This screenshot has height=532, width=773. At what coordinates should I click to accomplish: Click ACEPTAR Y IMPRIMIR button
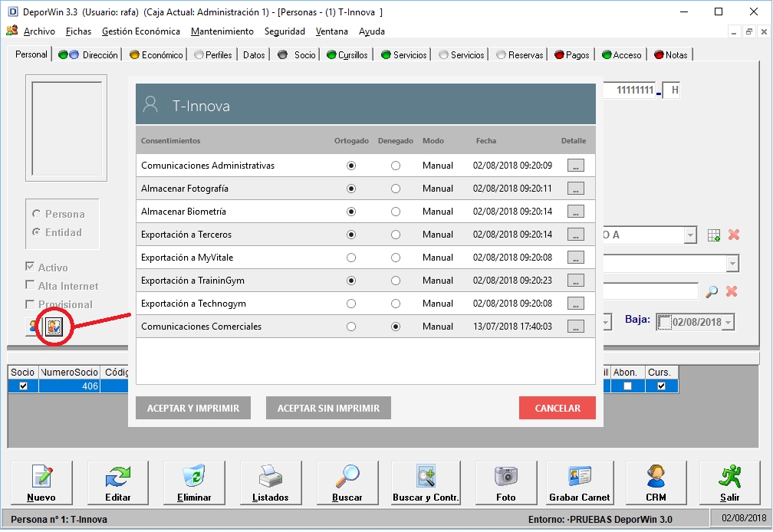(x=193, y=409)
